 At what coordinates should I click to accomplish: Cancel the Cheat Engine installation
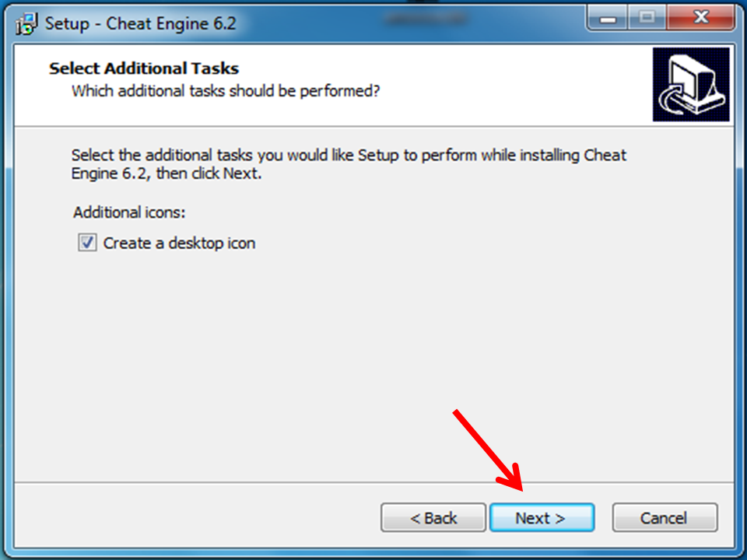[665, 518]
